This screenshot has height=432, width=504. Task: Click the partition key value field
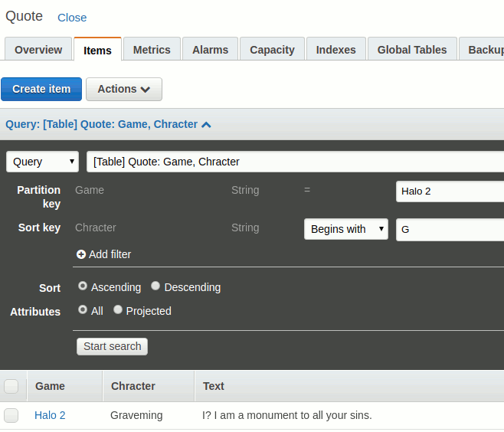click(450, 191)
